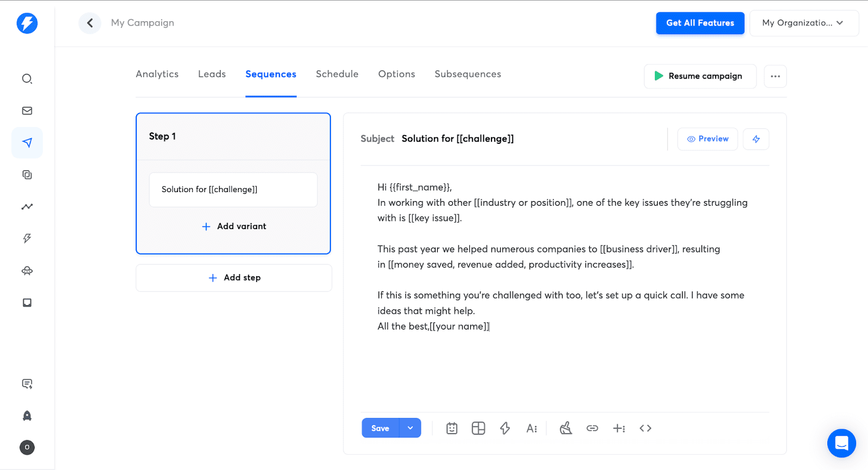Preview the email with the eye button

pyautogui.click(x=707, y=139)
